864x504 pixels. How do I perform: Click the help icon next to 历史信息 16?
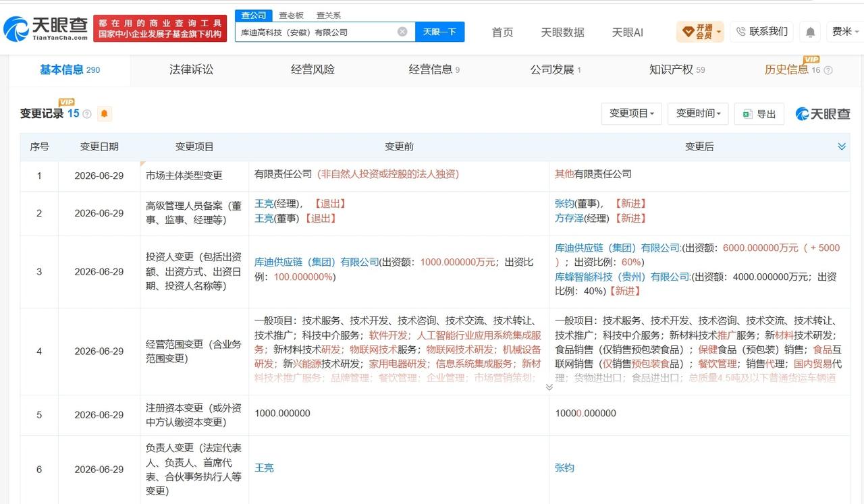click(828, 70)
